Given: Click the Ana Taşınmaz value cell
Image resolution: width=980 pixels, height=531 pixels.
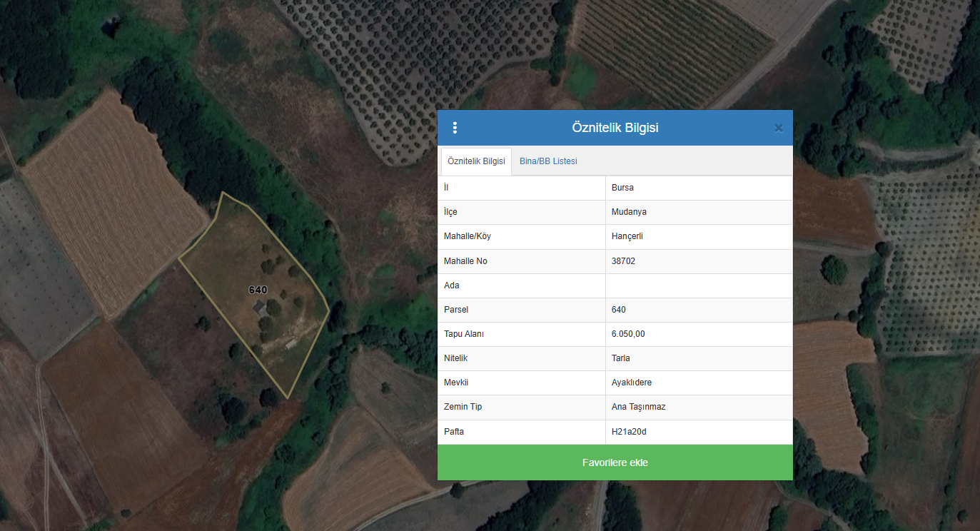Looking at the screenshot, I should [x=699, y=407].
